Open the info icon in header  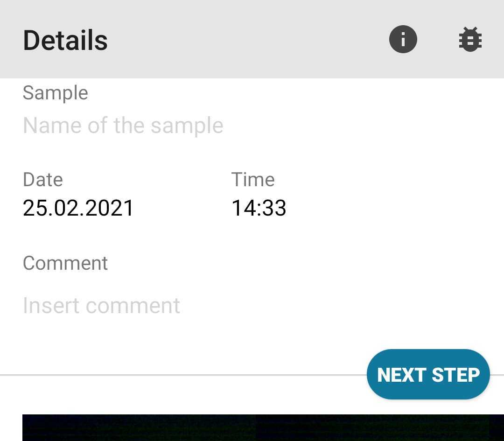tap(403, 39)
